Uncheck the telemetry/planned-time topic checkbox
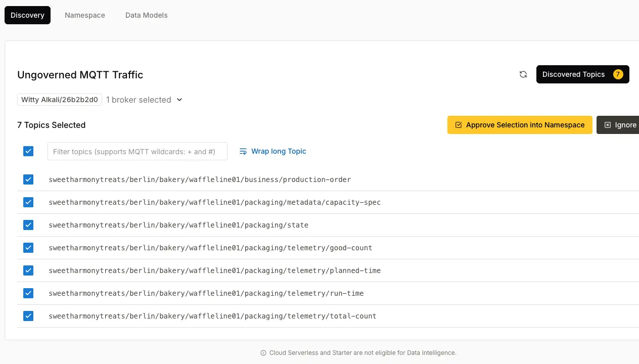The width and height of the screenshot is (639, 364). [28, 270]
